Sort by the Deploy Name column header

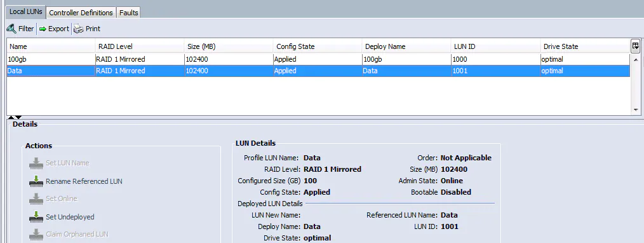click(406, 46)
